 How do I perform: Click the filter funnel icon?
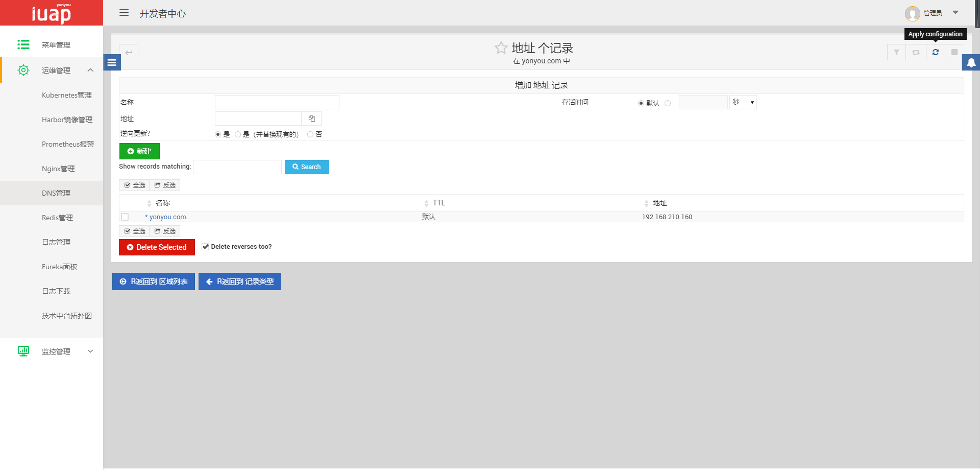click(x=896, y=52)
